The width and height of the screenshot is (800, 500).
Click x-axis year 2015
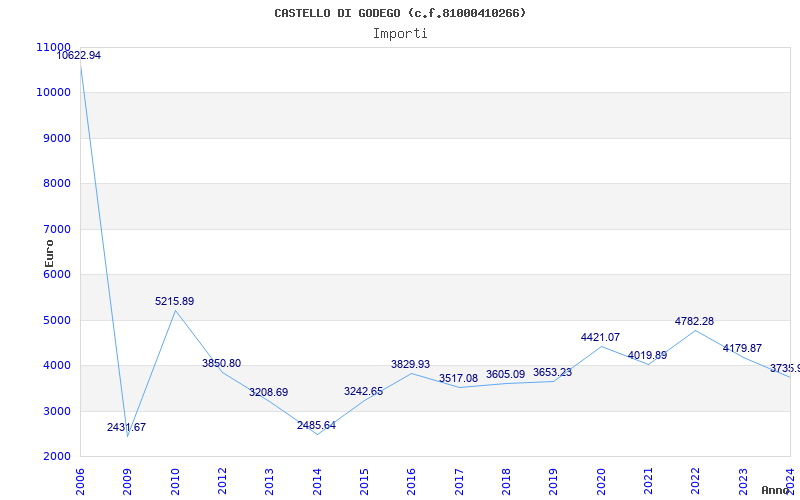(364, 481)
